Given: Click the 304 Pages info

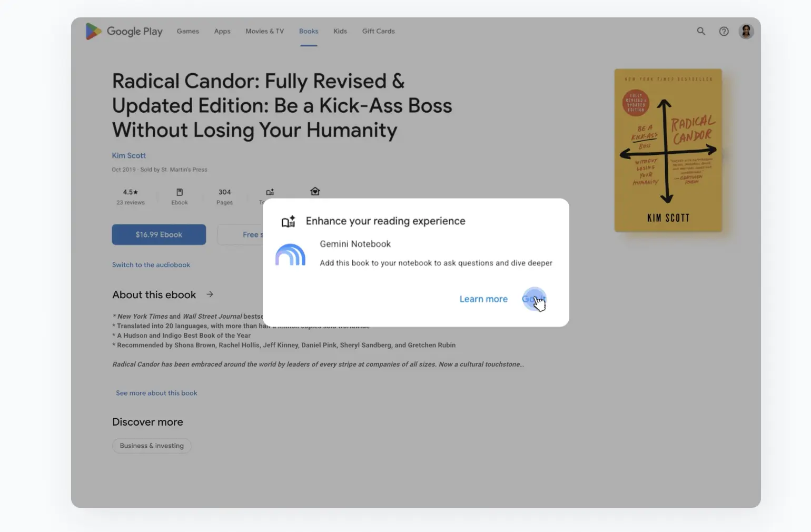Looking at the screenshot, I should pyautogui.click(x=225, y=197).
